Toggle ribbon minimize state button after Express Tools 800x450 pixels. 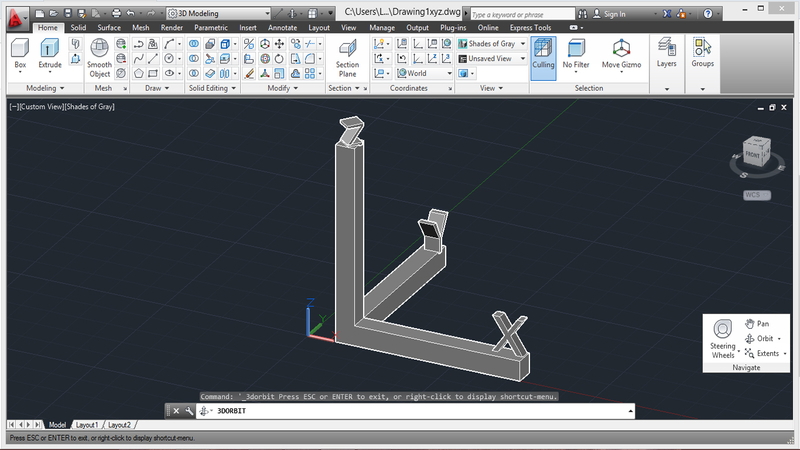573,28
